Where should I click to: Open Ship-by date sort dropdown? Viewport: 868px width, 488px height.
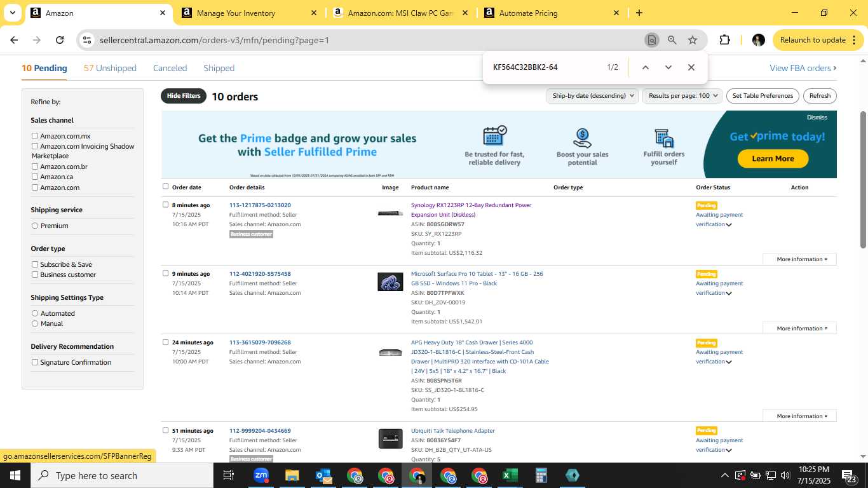coord(592,96)
